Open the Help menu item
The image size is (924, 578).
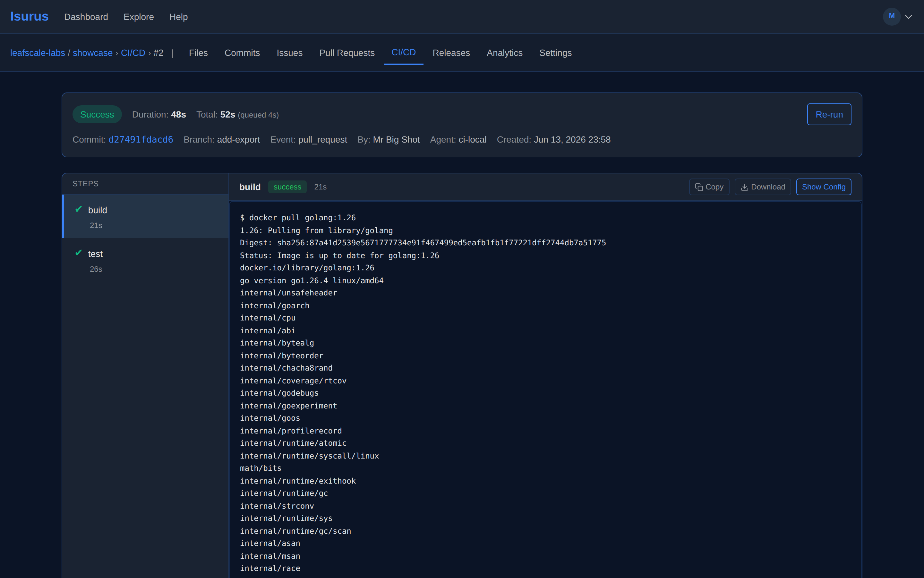tap(178, 17)
